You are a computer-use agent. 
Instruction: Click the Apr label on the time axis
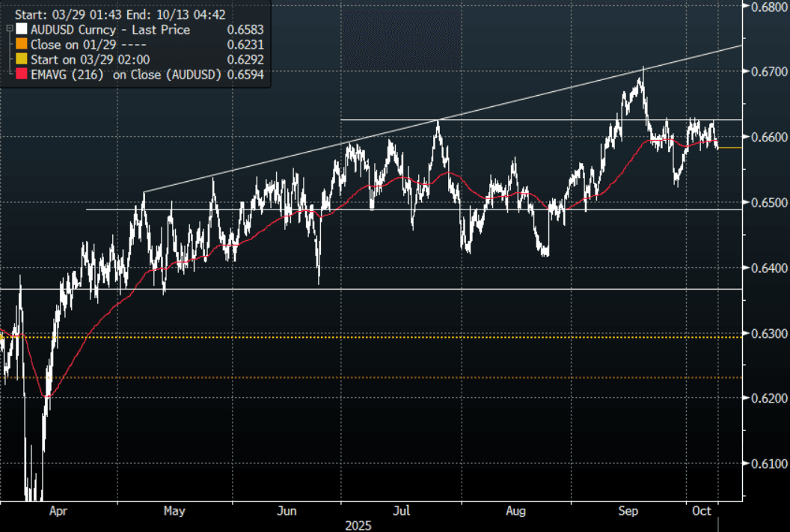pyautogui.click(x=58, y=512)
